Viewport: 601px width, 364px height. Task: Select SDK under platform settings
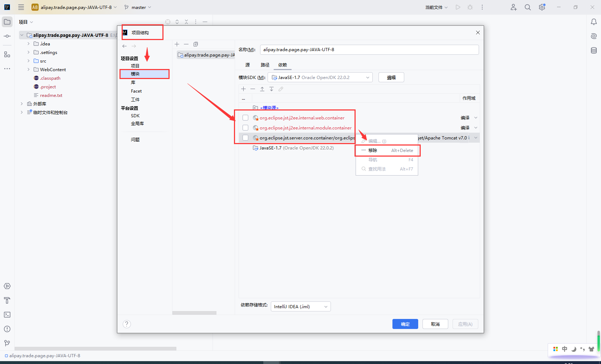tap(135, 115)
